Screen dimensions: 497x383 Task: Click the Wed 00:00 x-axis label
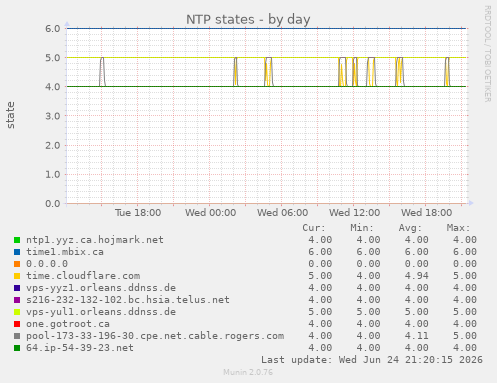coord(211,213)
